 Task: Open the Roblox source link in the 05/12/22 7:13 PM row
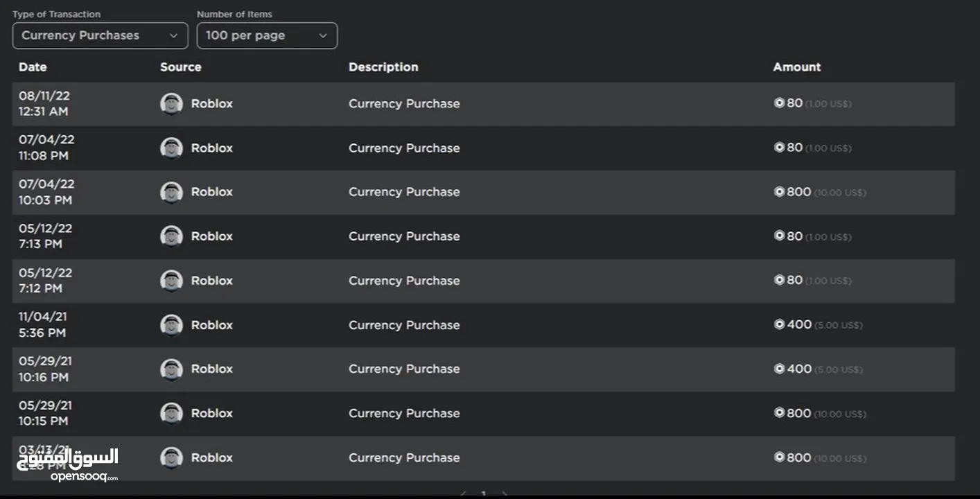(212, 236)
